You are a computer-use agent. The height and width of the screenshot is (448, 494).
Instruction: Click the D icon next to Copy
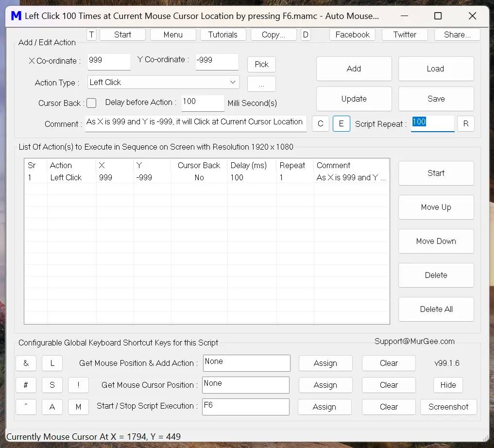306,34
